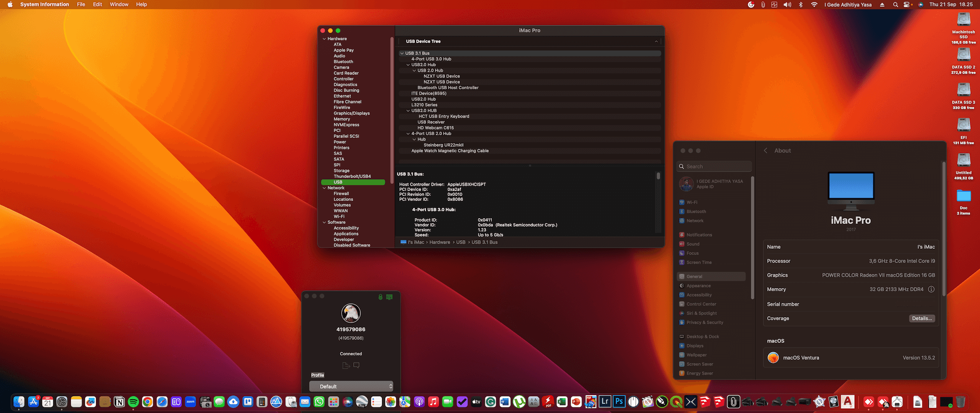Screen dimensions: 980x413
Task: Collapse the USB 2.0 Hub node
Action: [x=414, y=70]
